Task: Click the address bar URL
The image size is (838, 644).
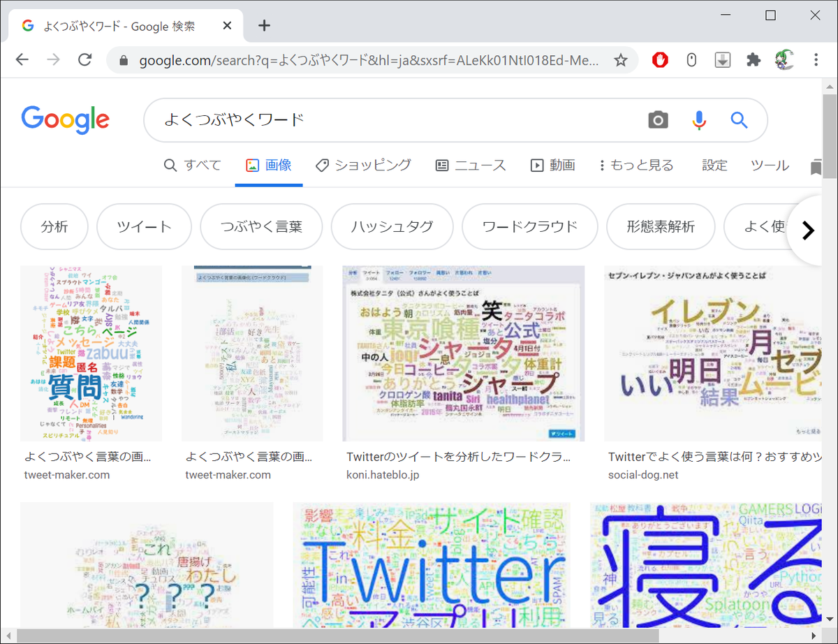Action: click(x=369, y=61)
